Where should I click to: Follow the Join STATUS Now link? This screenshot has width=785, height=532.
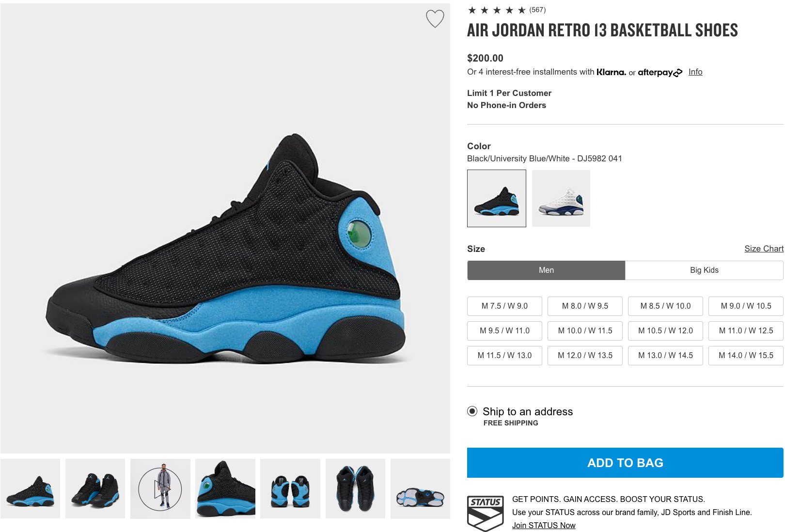click(544, 525)
